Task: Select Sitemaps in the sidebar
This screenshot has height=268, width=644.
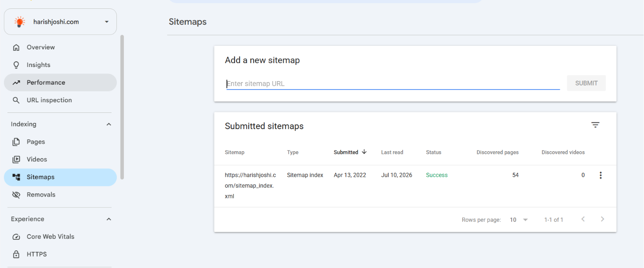Action: [60, 177]
